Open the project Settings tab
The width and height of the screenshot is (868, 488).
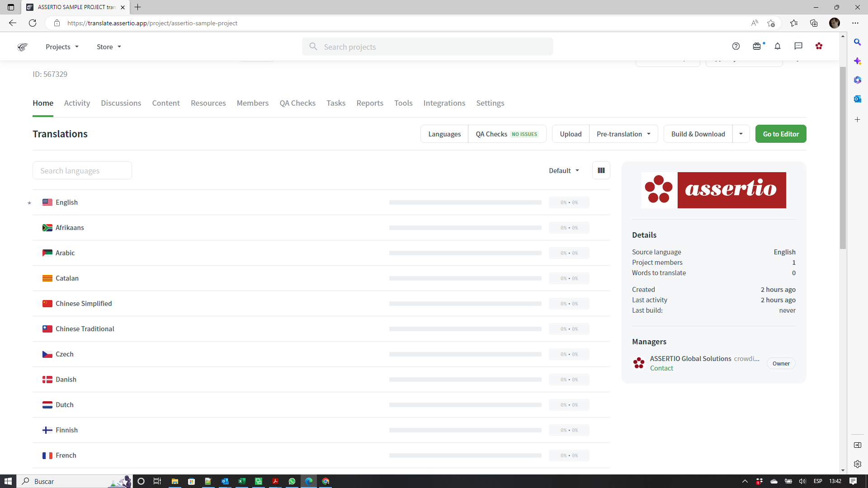coord(490,103)
